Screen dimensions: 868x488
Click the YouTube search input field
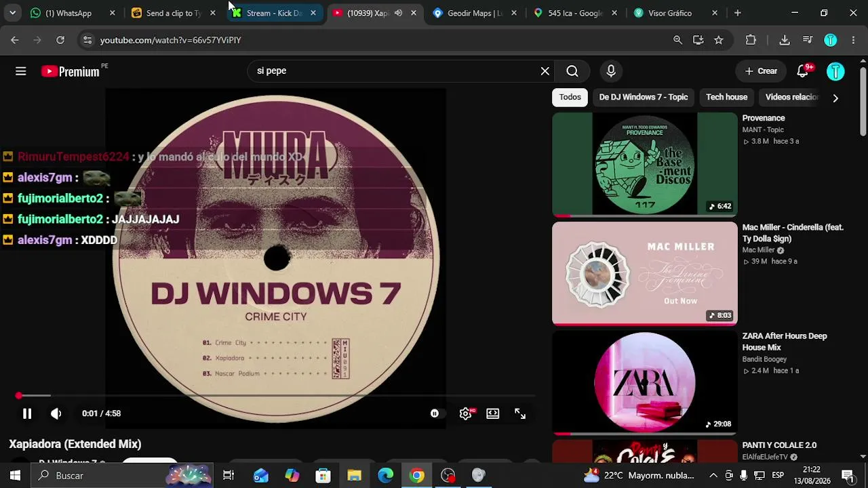pos(393,70)
